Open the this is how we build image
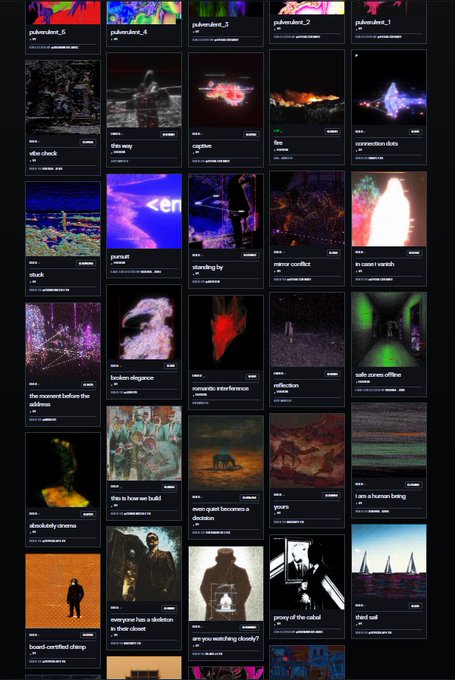This screenshot has width=455, height=680. pos(144,443)
